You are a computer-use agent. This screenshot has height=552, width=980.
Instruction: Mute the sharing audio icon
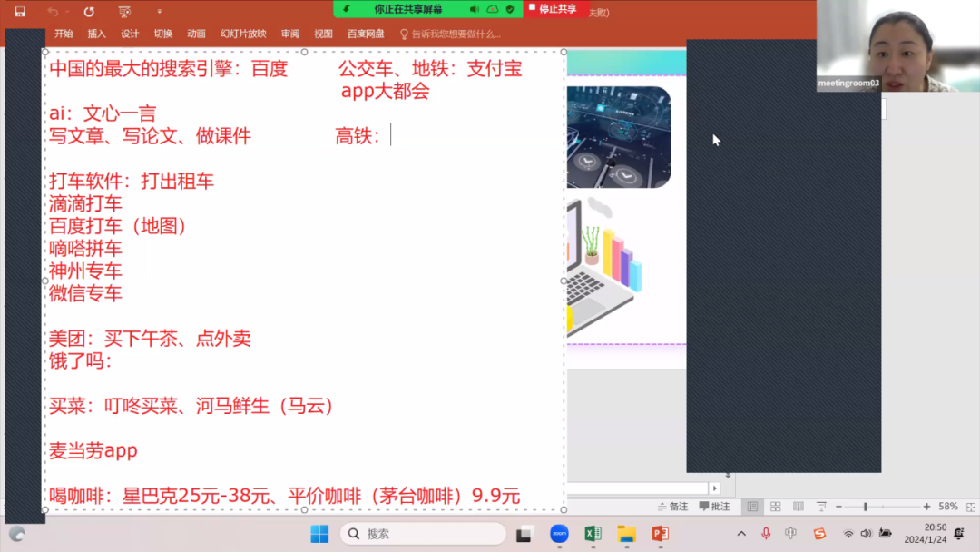475,8
